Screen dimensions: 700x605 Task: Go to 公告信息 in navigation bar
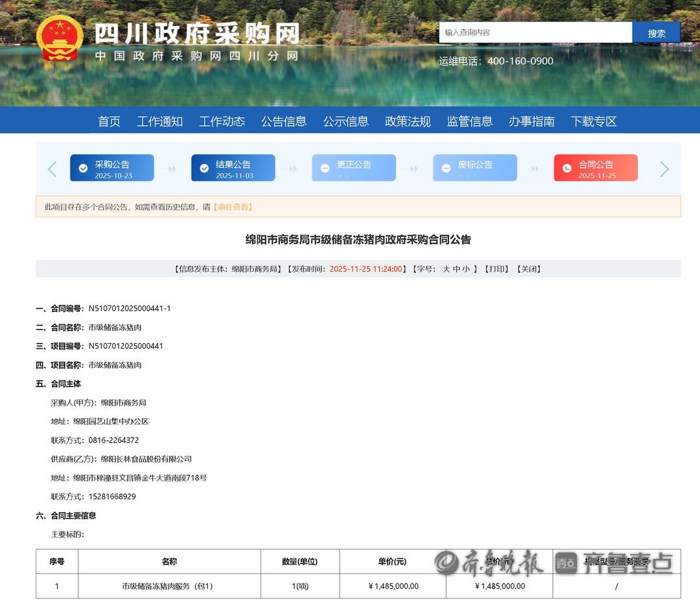(284, 121)
